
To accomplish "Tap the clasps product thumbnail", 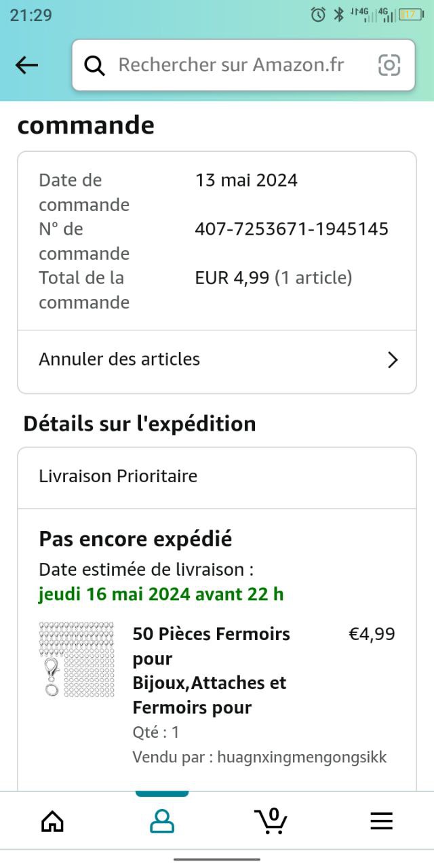I will point(77,658).
